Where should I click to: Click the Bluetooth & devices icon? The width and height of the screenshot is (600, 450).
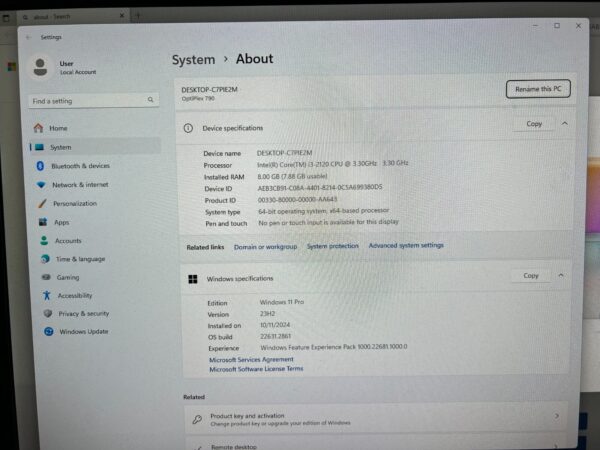[x=40, y=166]
